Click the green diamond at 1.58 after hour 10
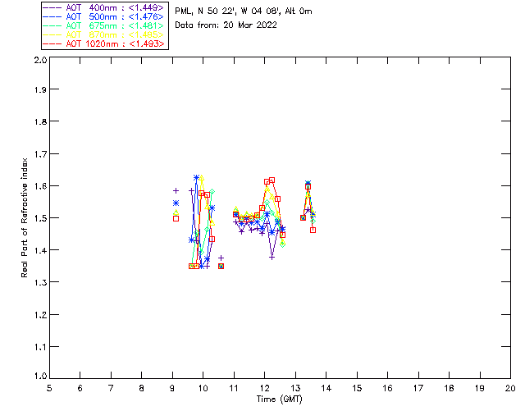This screenshot has width=525, height=420. pyautogui.click(x=212, y=192)
